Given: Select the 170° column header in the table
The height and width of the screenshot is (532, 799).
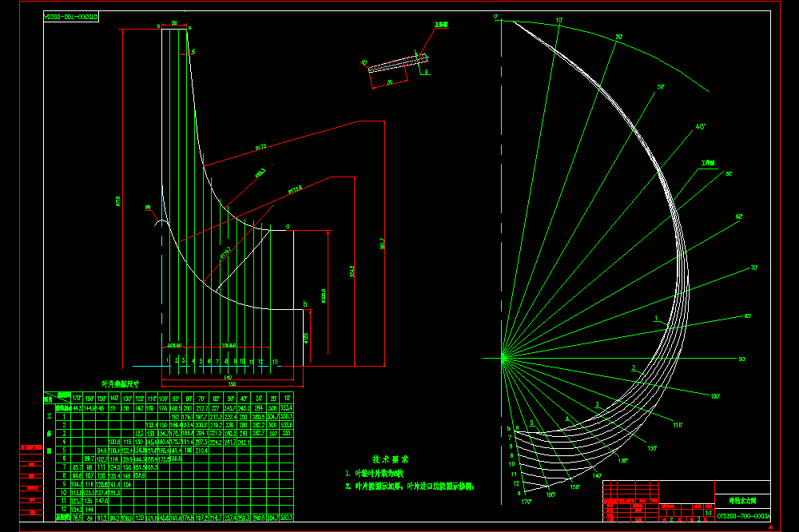Looking at the screenshot, I should pos(77,398).
